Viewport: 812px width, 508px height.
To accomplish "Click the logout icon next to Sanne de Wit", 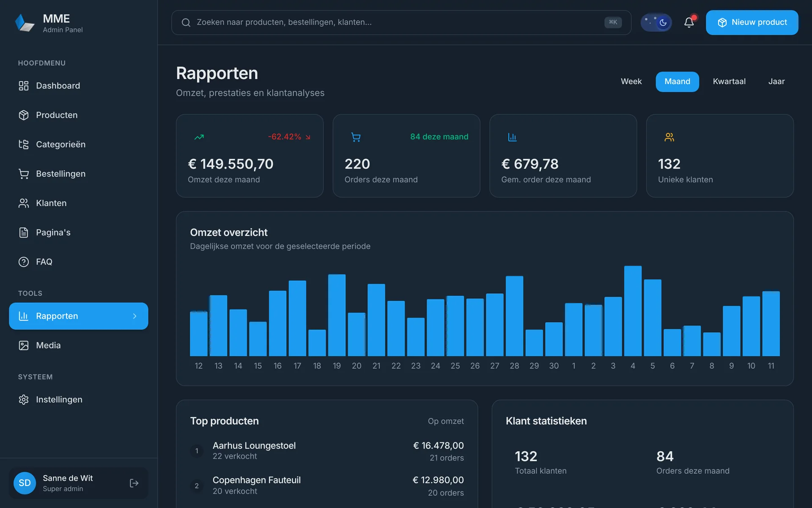I will click(x=134, y=483).
